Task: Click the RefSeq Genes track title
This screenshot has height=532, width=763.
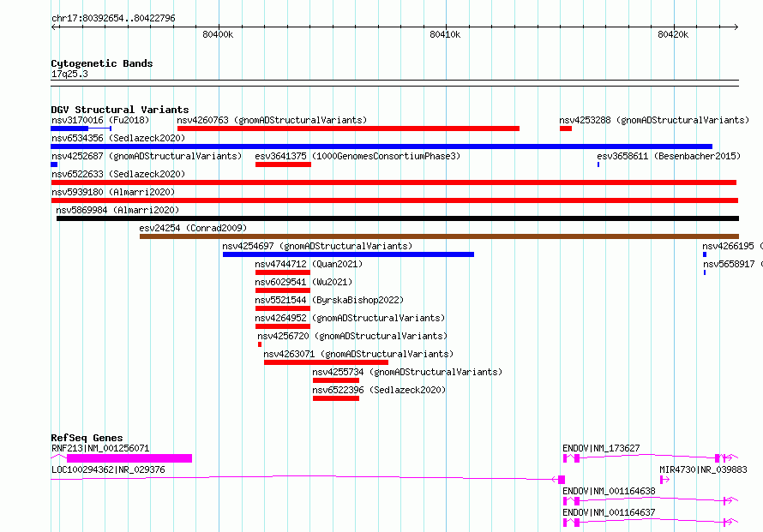Action: 87,438
